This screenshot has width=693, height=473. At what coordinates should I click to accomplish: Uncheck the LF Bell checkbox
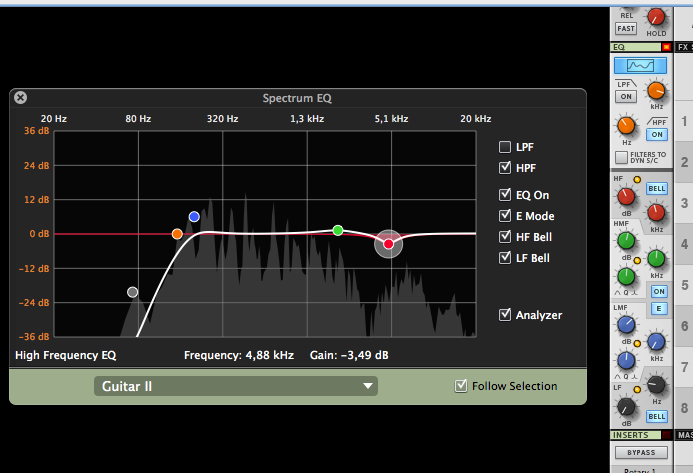505,258
